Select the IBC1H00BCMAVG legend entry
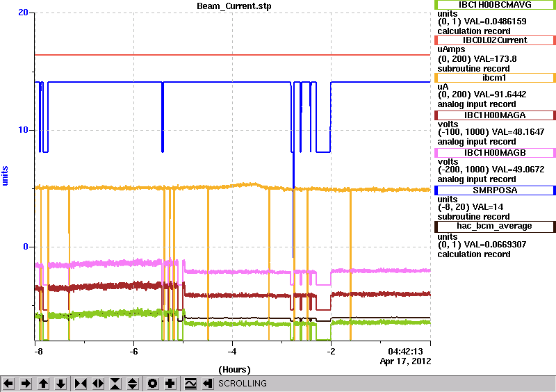Screen dimensions: 556x392 pyautogui.click(x=495, y=5)
